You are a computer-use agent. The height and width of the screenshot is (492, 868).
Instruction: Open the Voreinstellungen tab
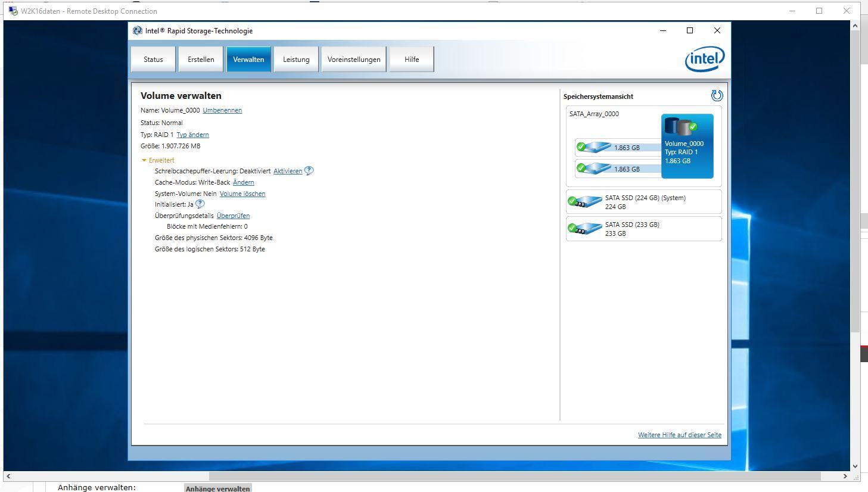point(354,60)
